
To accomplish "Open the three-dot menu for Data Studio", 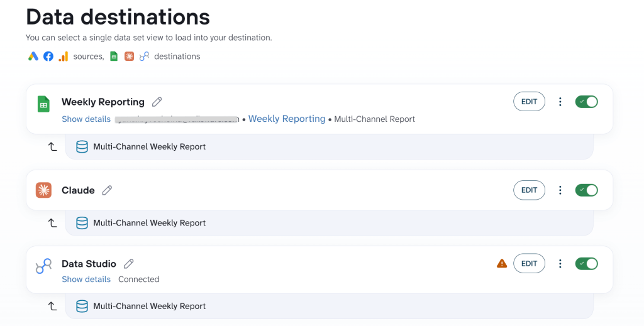I will 560,264.
